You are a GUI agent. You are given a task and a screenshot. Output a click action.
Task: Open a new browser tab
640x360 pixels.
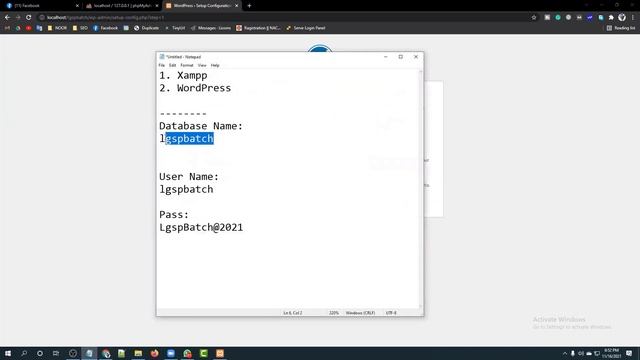pos(249,6)
